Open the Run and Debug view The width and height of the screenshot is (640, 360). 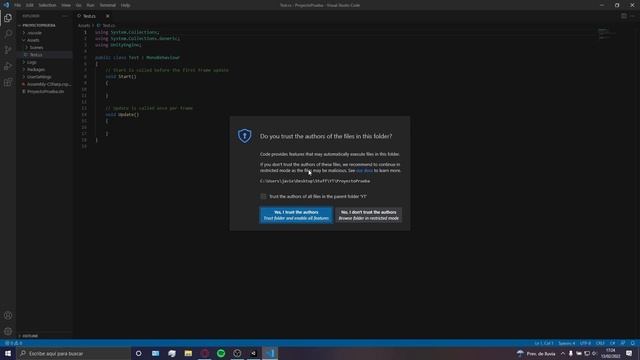coord(8,66)
